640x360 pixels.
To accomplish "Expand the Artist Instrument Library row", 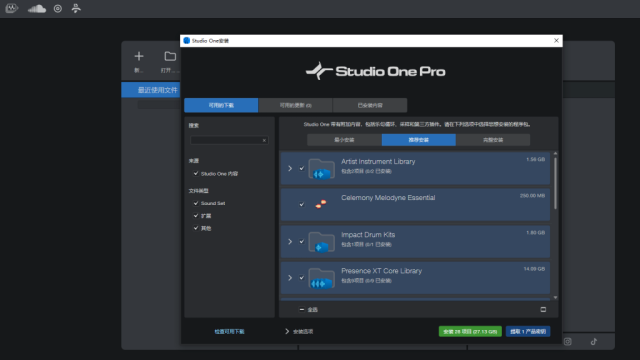I will 290,168.
